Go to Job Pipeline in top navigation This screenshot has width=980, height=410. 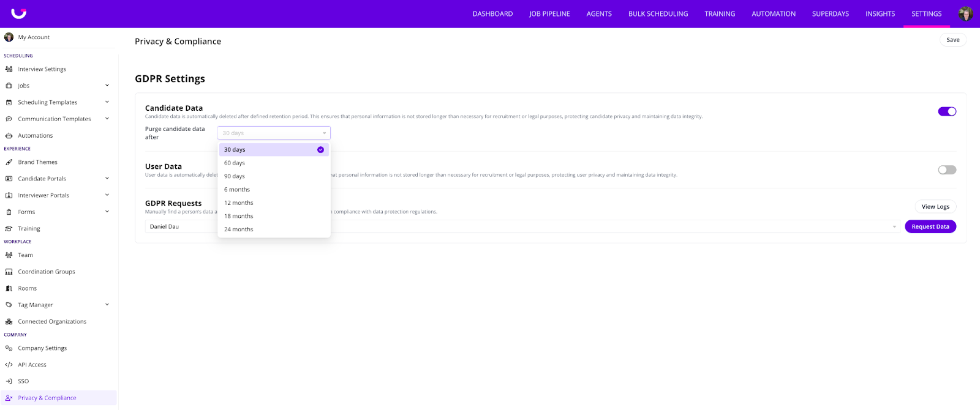coord(549,13)
